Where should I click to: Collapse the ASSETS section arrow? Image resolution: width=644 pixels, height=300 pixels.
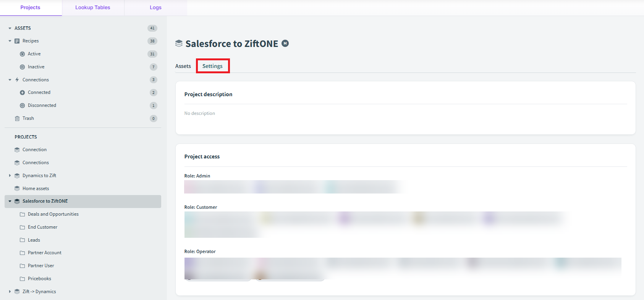point(10,28)
